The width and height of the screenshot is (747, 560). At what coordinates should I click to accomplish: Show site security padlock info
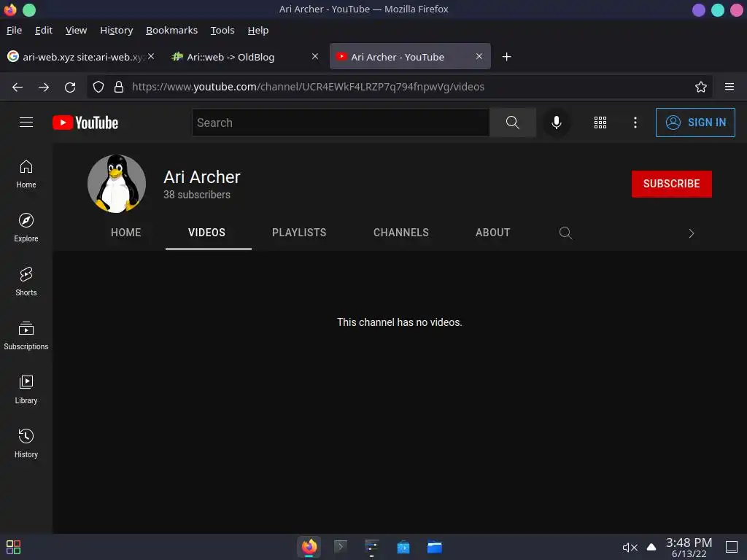coord(119,87)
